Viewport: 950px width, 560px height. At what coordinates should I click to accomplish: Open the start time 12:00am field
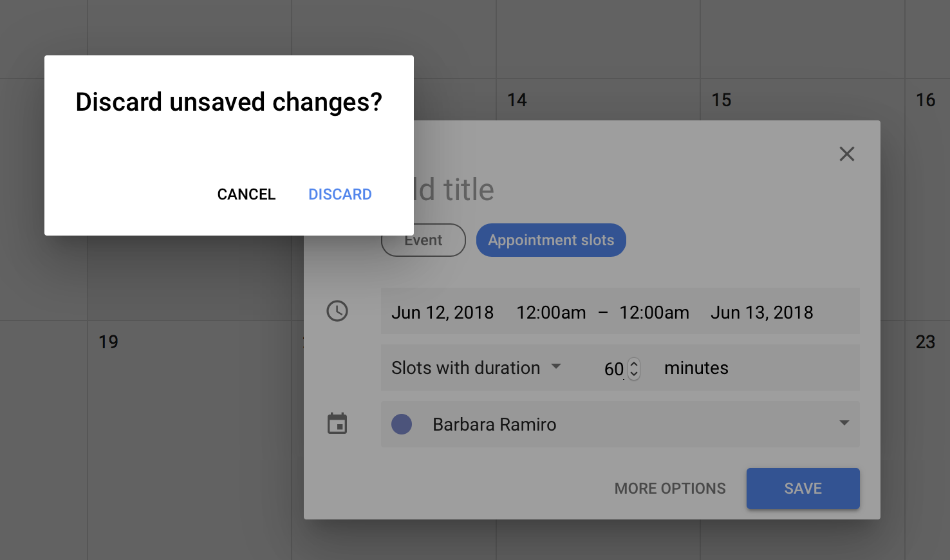(551, 312)
